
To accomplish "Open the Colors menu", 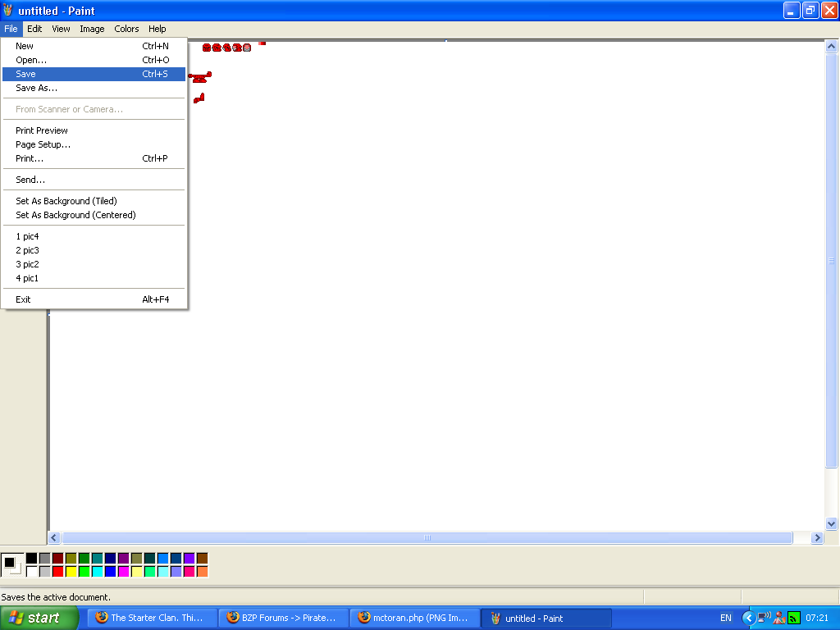I will 126,29.
